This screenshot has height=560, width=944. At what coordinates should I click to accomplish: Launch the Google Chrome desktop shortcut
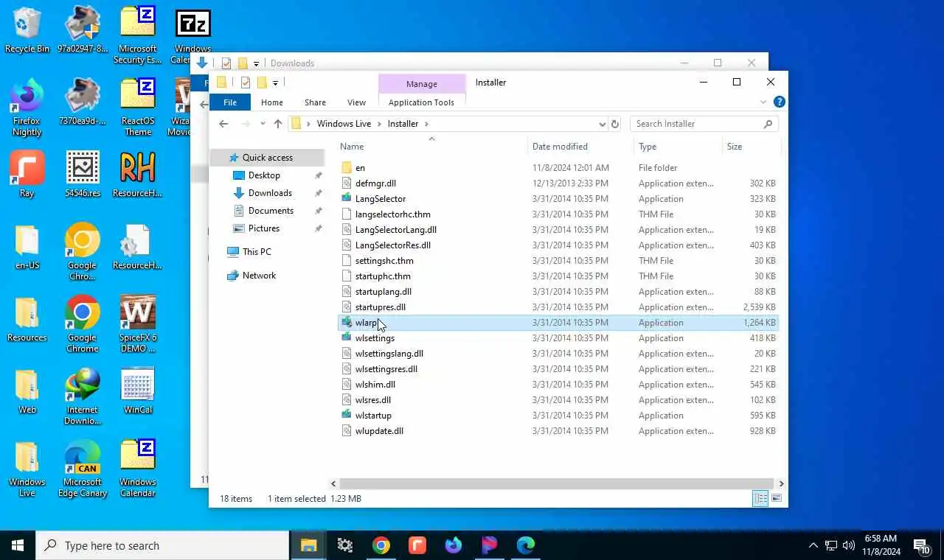[x=83, y=324]
